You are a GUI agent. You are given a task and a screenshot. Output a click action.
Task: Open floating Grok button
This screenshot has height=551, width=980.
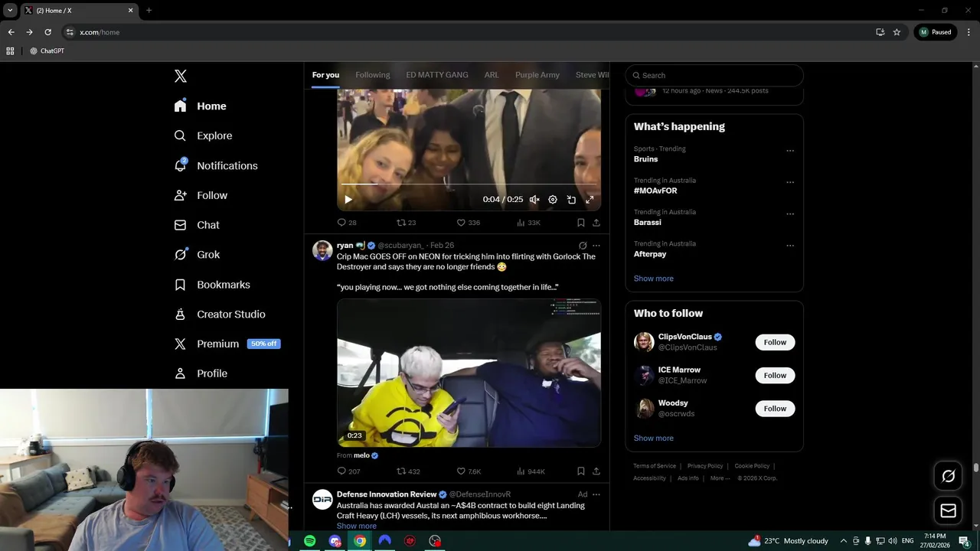[x=948, y=476]
